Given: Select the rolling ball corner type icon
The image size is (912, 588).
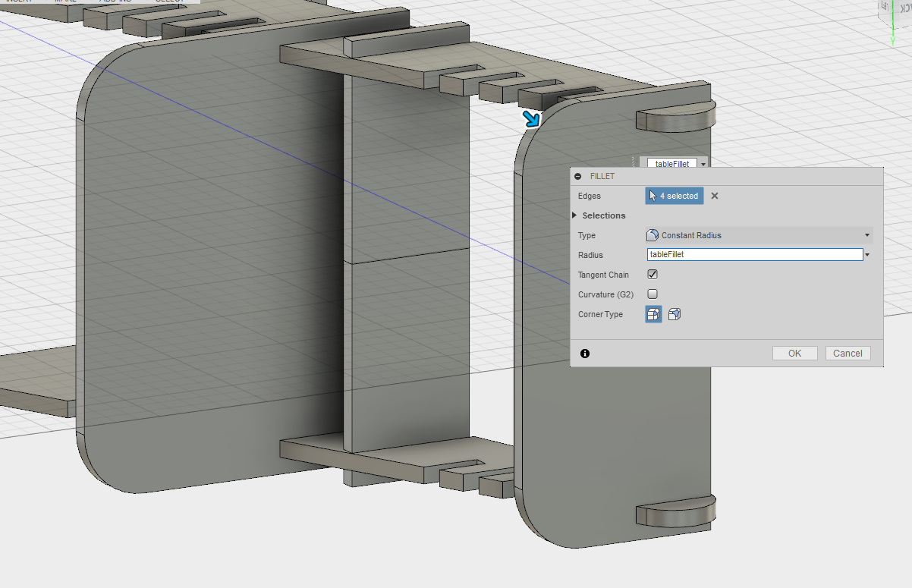Looking at the screenshot, I should pyautogui.click(x=653, y=314).
